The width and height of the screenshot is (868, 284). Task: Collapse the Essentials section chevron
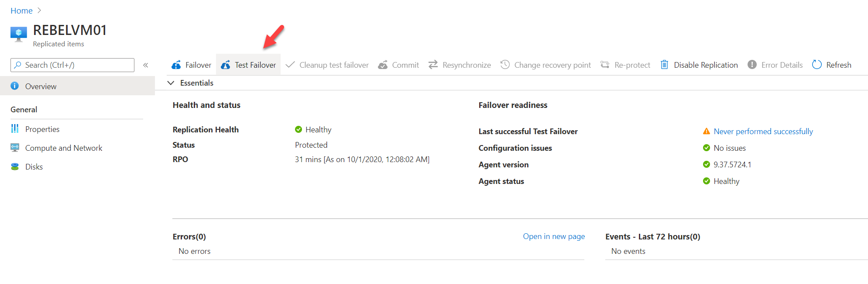pos(171,83)
